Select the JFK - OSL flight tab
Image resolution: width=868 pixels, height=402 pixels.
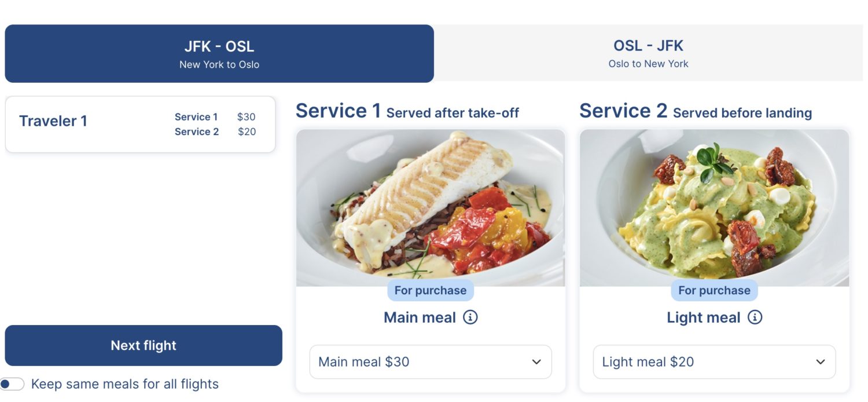[x=220, y=53]
